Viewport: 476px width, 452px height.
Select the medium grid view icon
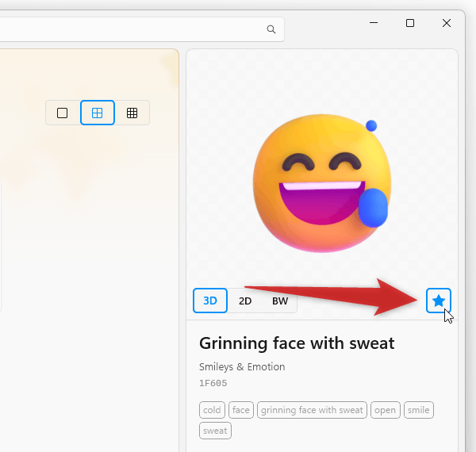click(97, 113)
